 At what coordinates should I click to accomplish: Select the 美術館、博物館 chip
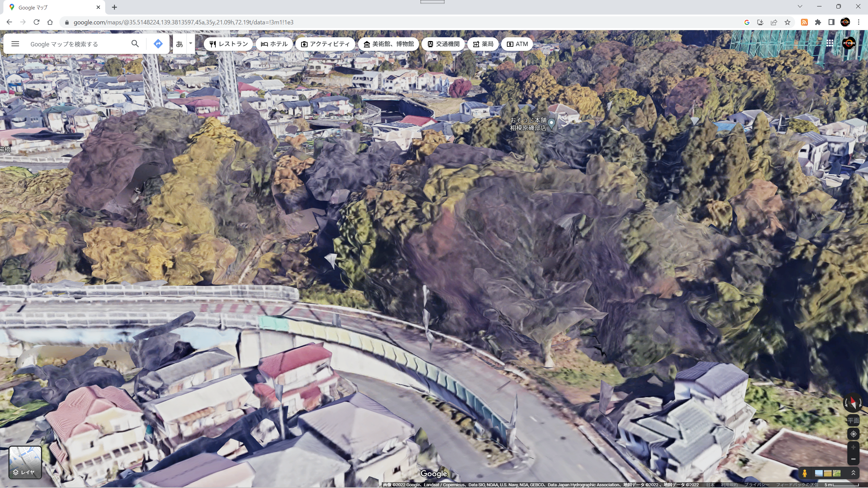pos(389,44)
